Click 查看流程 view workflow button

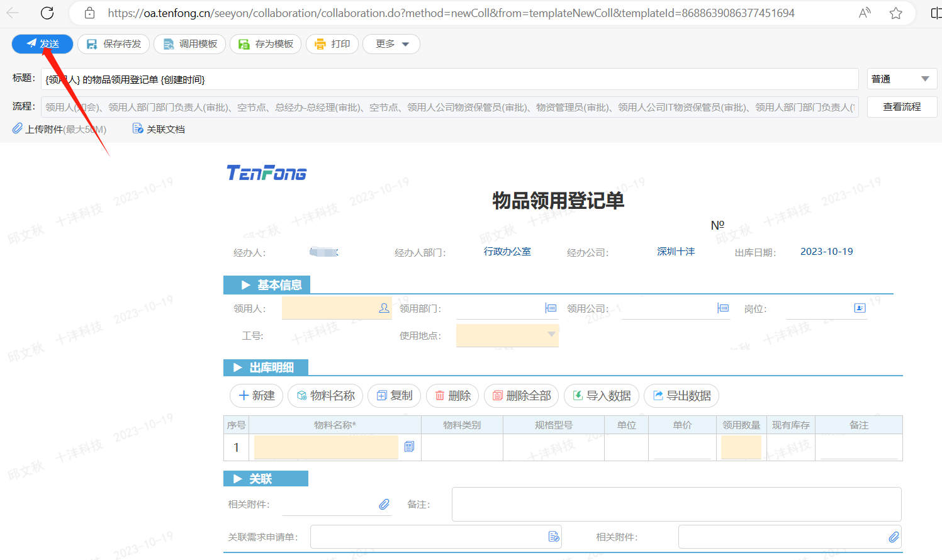902,107
